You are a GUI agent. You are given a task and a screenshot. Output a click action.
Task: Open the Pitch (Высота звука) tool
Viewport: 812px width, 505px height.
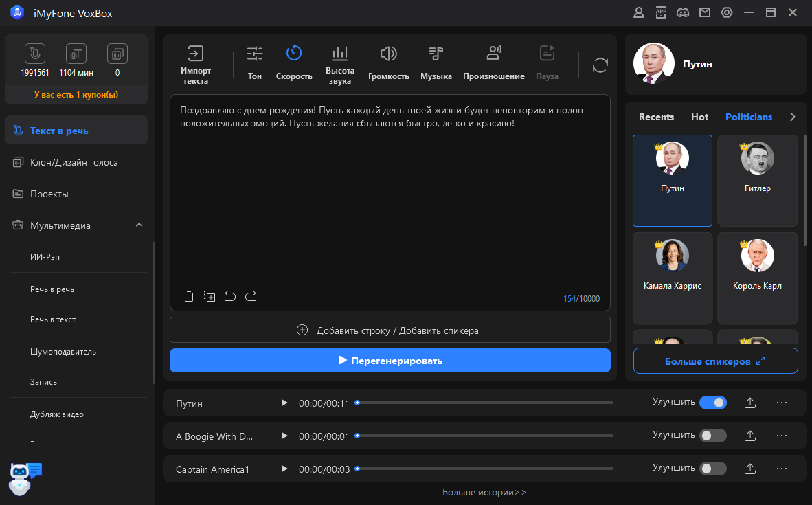pyautogui.click(x=340, y=65)
